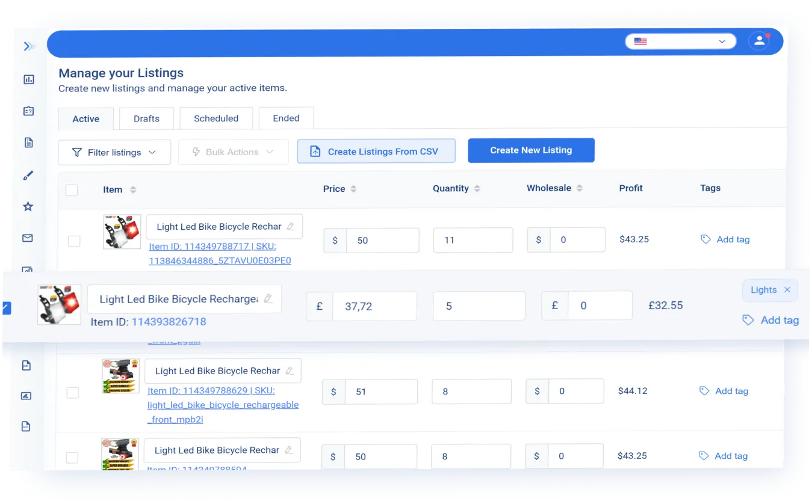Click price field showing 51
This screenshot has width=812, height=504.
coord(381,392)
